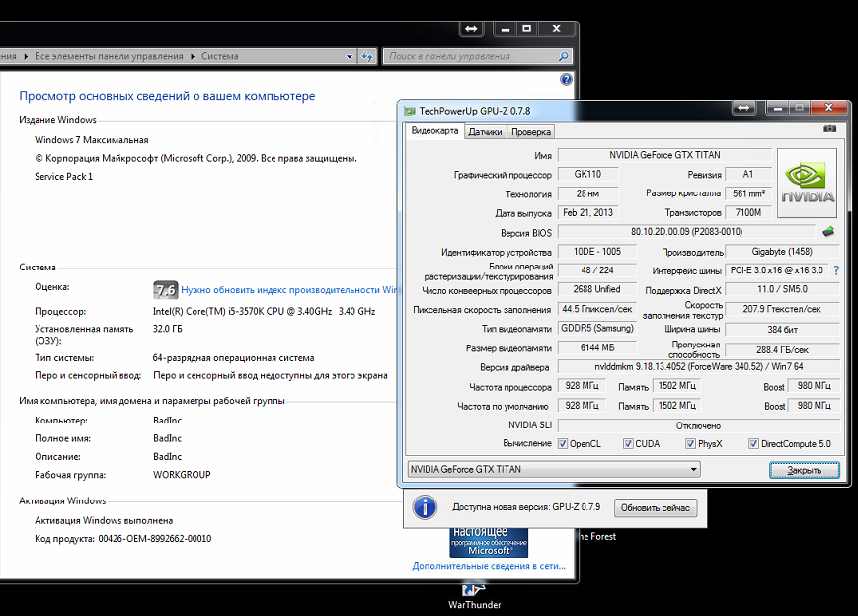Click the green BIOS save chip icon
The width and height of the screenshot is (858, 616).
tap(828, 231)
